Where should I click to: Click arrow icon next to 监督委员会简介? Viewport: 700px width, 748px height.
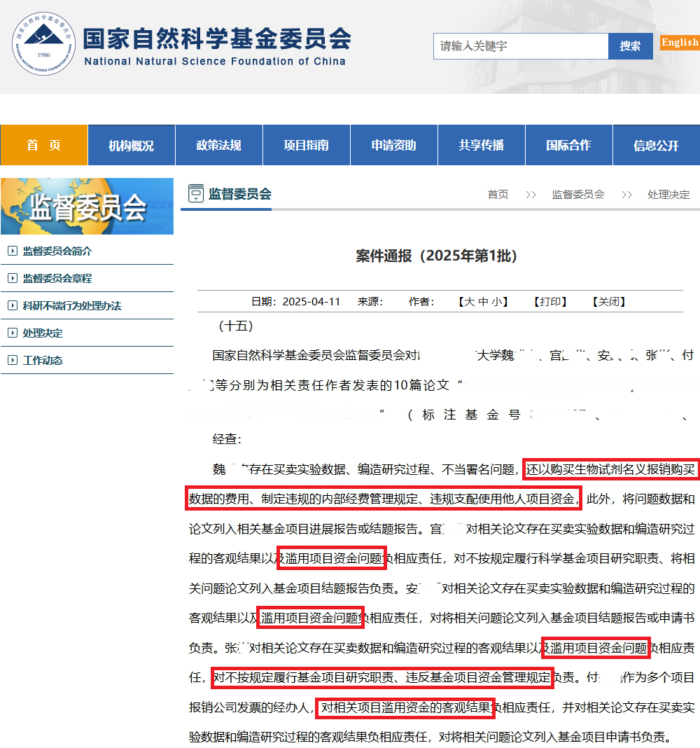(12, 251)
